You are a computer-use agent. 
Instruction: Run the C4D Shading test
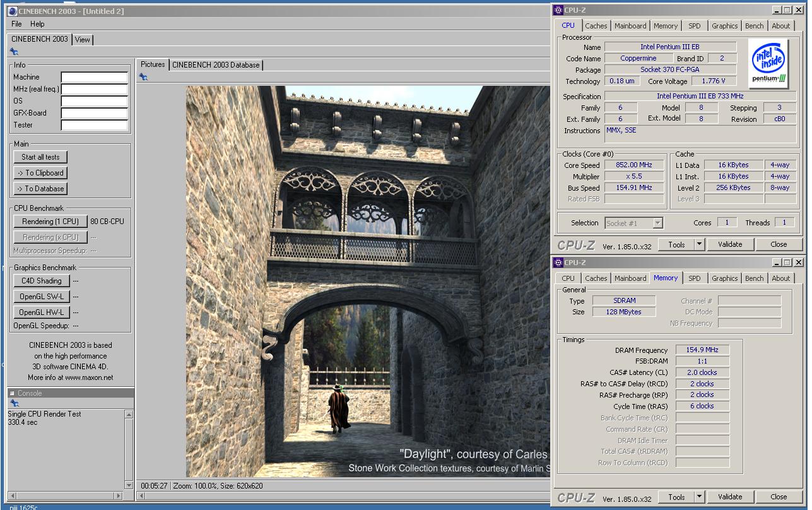[41, 281]
